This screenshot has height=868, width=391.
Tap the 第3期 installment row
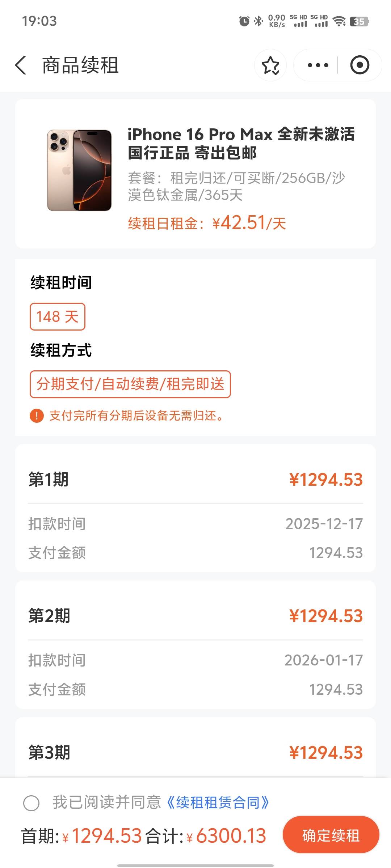(x=195, y=753)
